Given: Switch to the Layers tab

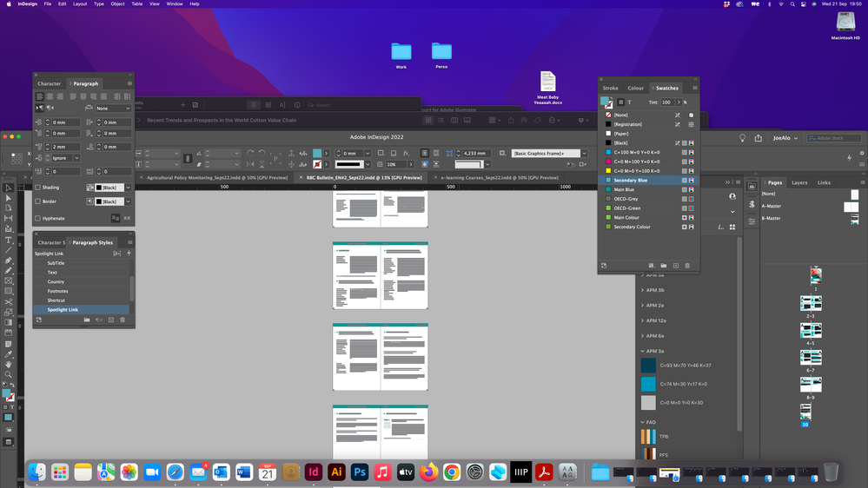Looking at the screenshot, I should (x=799, y=182).
